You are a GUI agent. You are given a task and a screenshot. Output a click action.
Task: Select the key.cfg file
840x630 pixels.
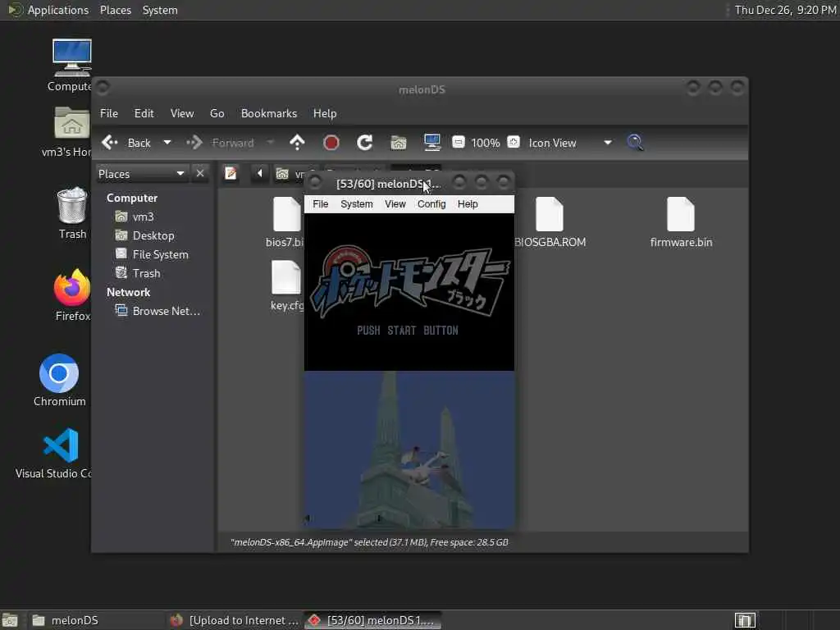coord(286,285)
